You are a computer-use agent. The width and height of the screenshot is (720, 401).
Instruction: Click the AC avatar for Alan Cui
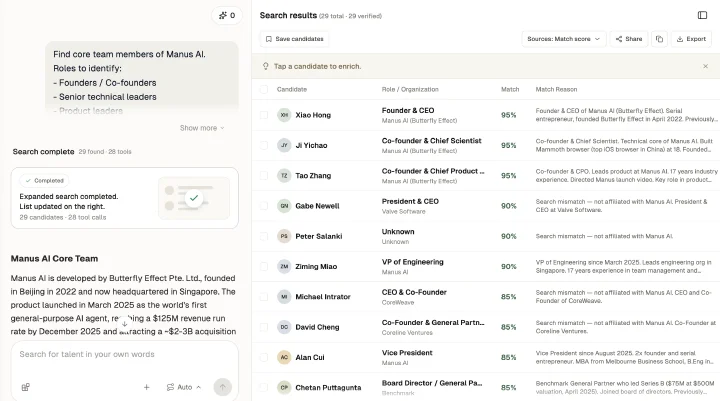(x=284, y=357)
